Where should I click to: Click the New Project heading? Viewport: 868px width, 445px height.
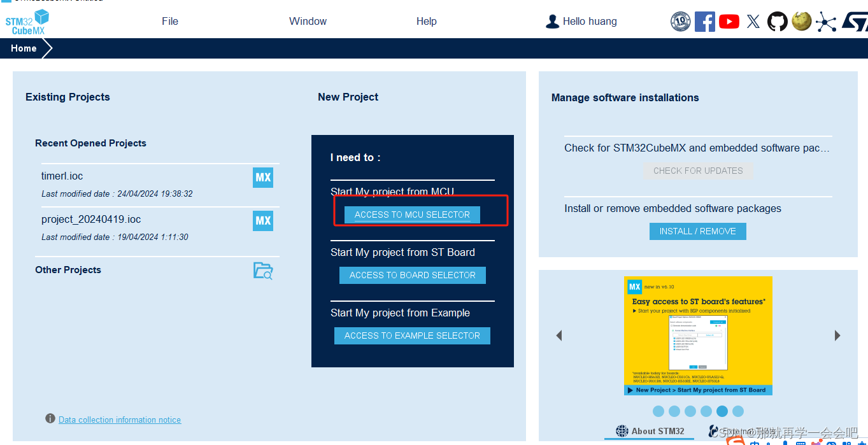coord(348,97)
